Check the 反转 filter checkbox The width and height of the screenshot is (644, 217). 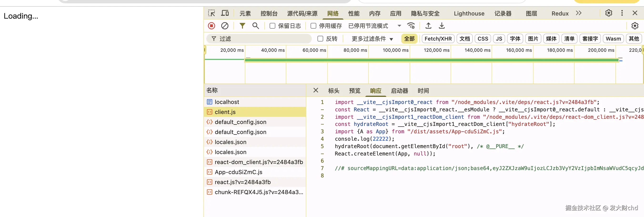coord(320,39)
